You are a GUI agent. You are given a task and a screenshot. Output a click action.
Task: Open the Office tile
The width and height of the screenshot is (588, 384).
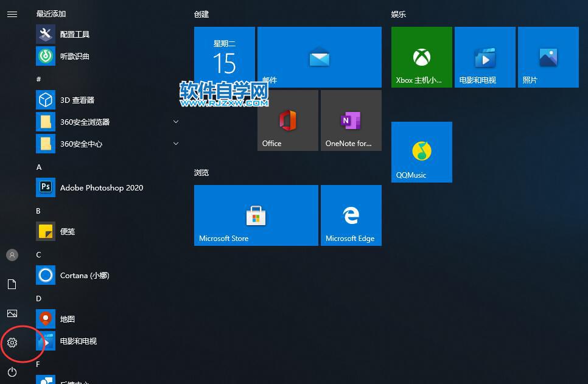[x=287, y=120]
